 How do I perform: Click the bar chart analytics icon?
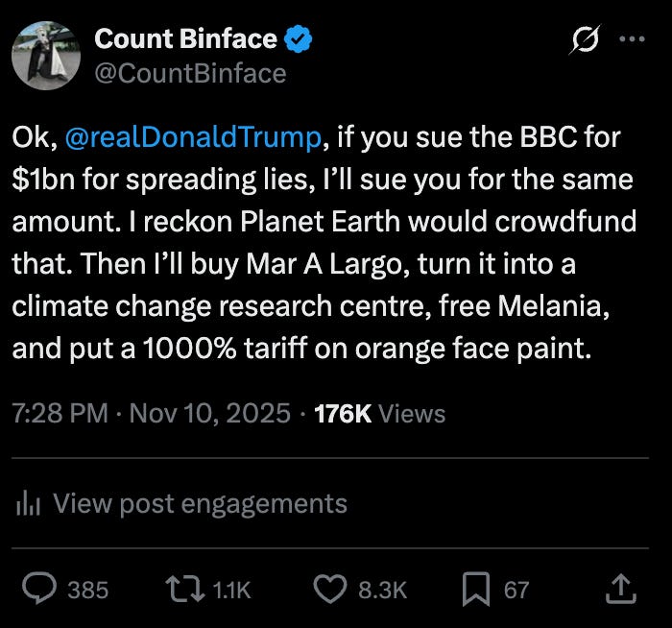[x=28, y=503]
